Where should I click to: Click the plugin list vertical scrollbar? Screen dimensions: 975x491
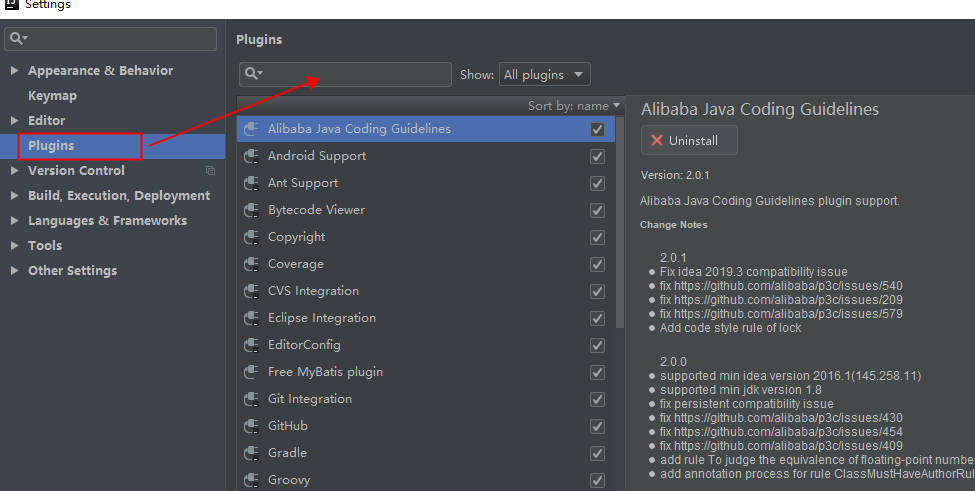tap(620, 222)
